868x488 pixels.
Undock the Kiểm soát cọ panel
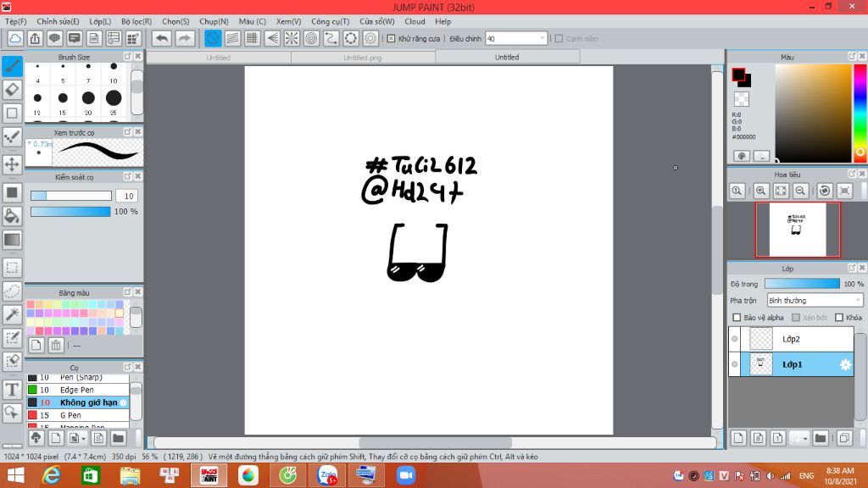coord(128,176)
